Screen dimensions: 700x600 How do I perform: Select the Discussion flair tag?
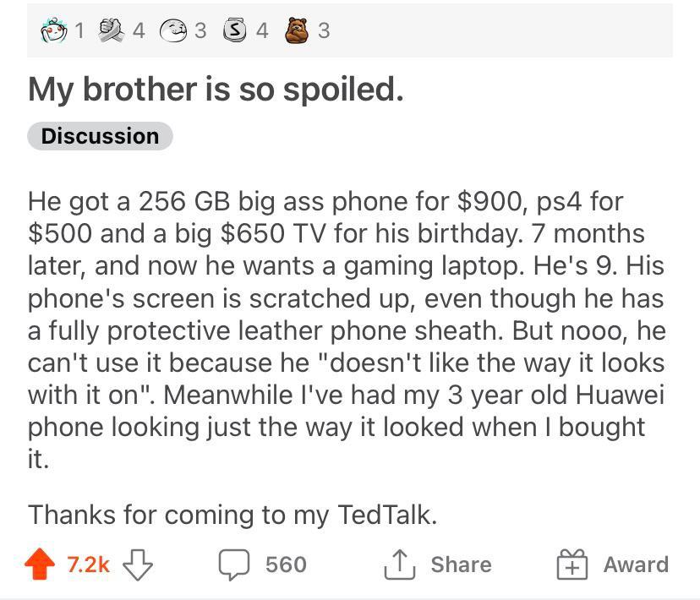point(100,136)
